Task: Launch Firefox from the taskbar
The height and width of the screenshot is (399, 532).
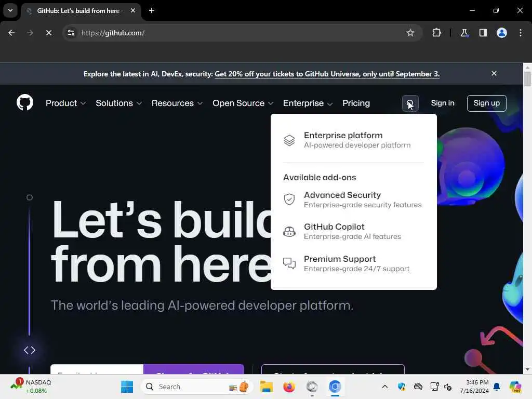Action: tap(289, 387)
